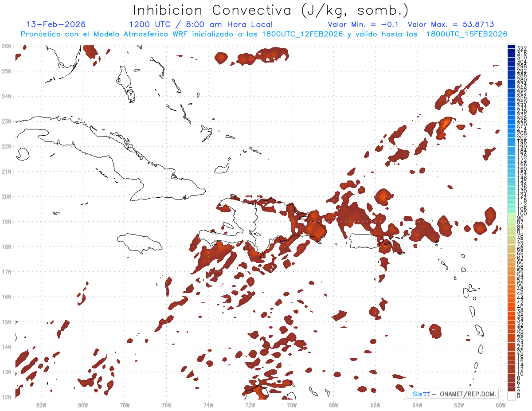Click the "SisTT - ONAMET/REP.DOM." credit box

452,394
